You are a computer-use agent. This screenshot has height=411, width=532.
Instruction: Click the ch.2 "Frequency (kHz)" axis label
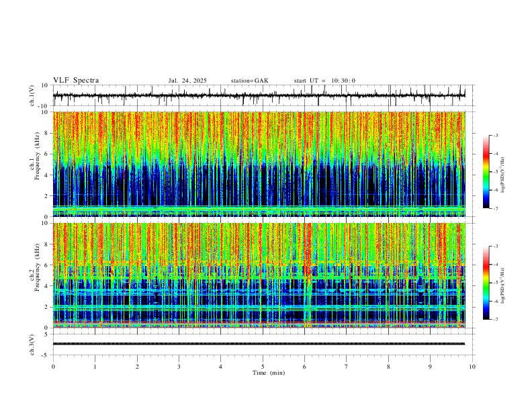pos(37,267)
